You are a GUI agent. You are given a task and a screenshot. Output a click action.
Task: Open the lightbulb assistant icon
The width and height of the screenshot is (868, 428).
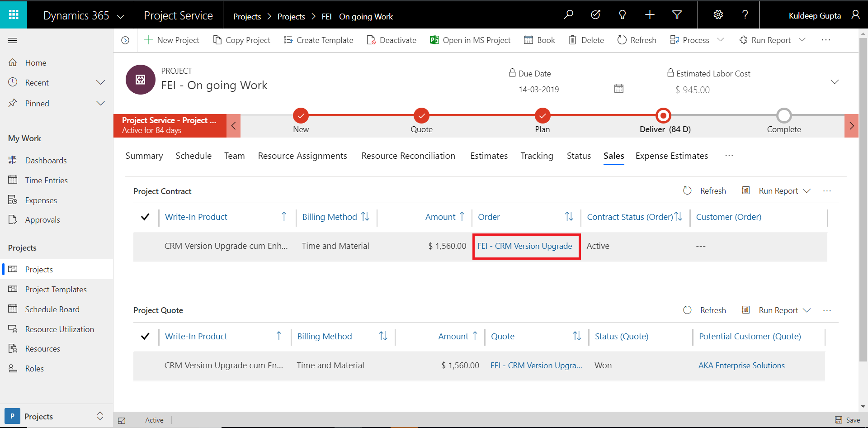(623, 15)
